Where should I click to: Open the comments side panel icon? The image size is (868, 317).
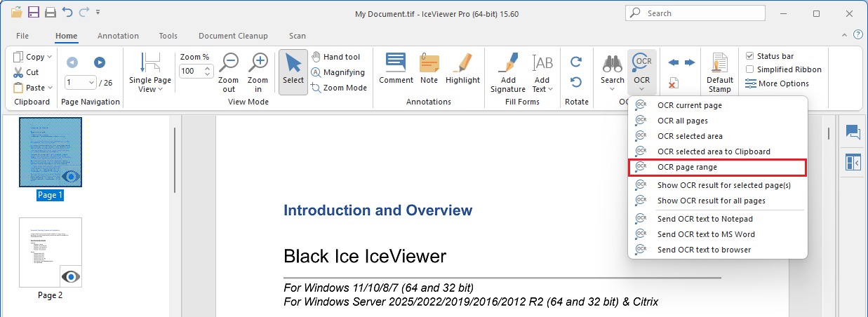click(x=853, y=132)
